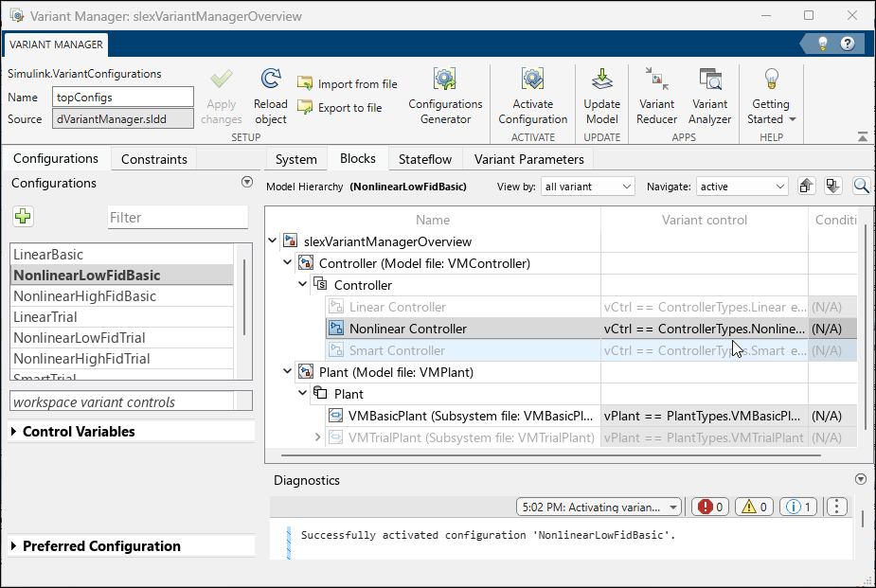The image size is (876, 588).
Task: Select the VARIANT MANAGER ribbon tab
Action: coord(56,45)
